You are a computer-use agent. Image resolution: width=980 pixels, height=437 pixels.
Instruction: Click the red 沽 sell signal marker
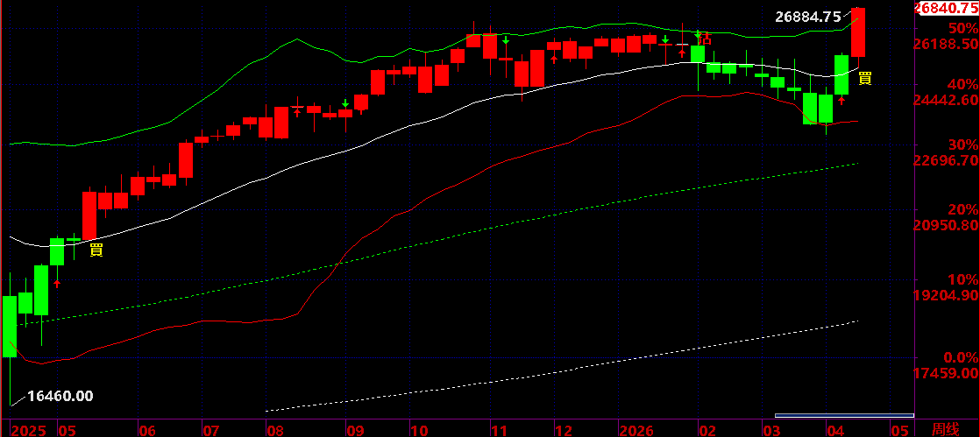tap(706, 38)
